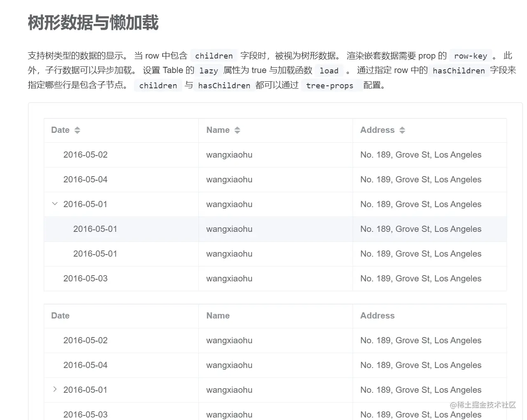Screen dimensions: 527x420
Task: Click the Address header in second table
Action: 377,316
